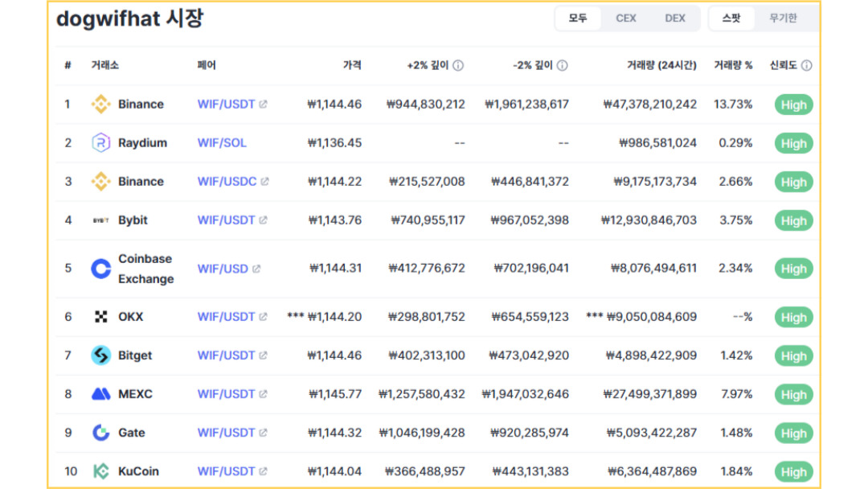
Task: Click external link icon beside KuCoin WIF/USDT
Action: (264, 471)
